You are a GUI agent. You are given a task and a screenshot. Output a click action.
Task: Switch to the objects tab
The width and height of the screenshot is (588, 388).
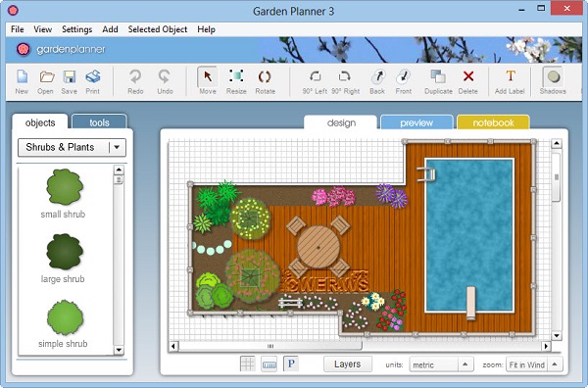[40, 122]
